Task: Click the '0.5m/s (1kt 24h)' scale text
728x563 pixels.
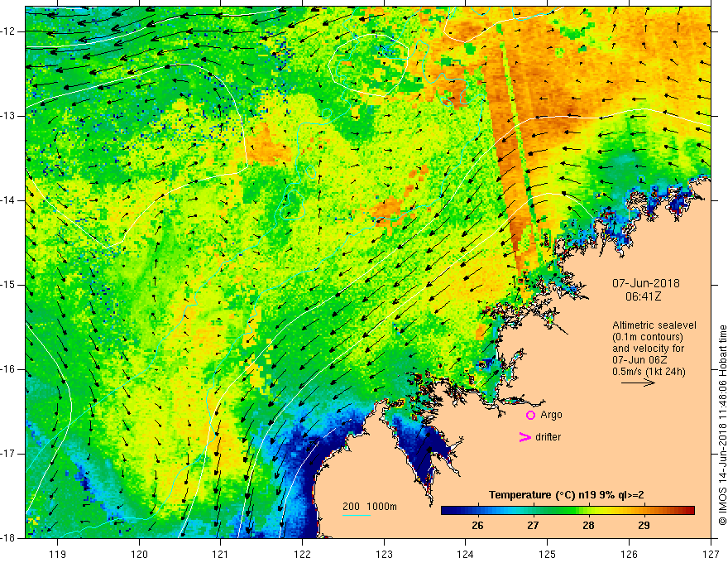Action: tap(649, 372)
